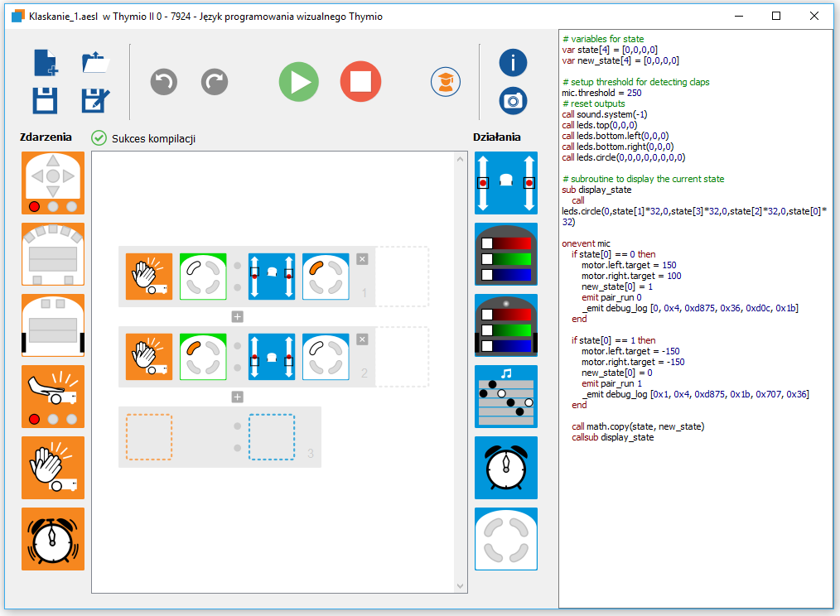Choose the music notes action block

505,396
